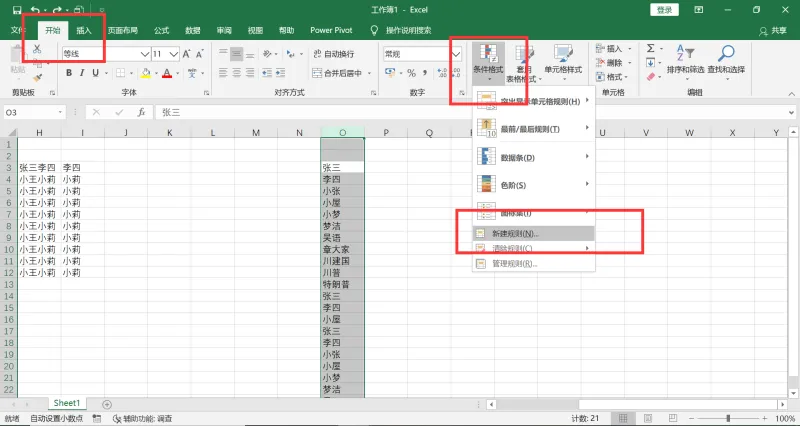Select 新建规则(N)... menu item
The image size is (800, 426).
coord(534,234)
